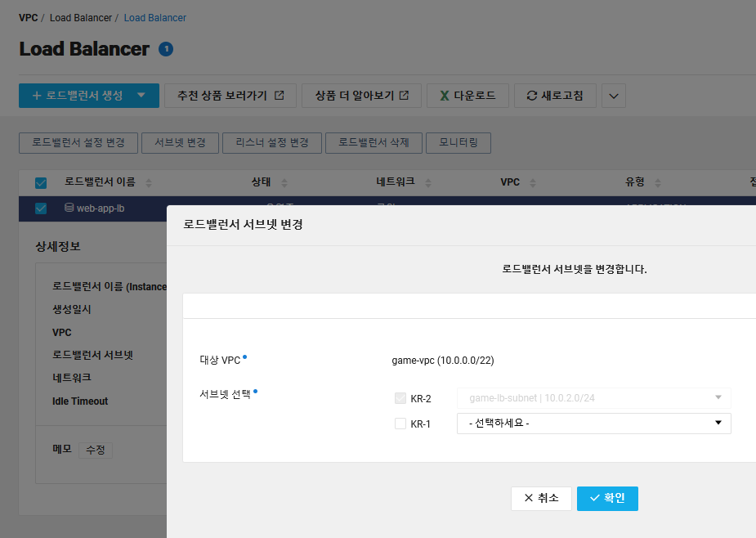
Task: Click 로드밸런서 삭제 button
Action: click(x=374, y=143)
